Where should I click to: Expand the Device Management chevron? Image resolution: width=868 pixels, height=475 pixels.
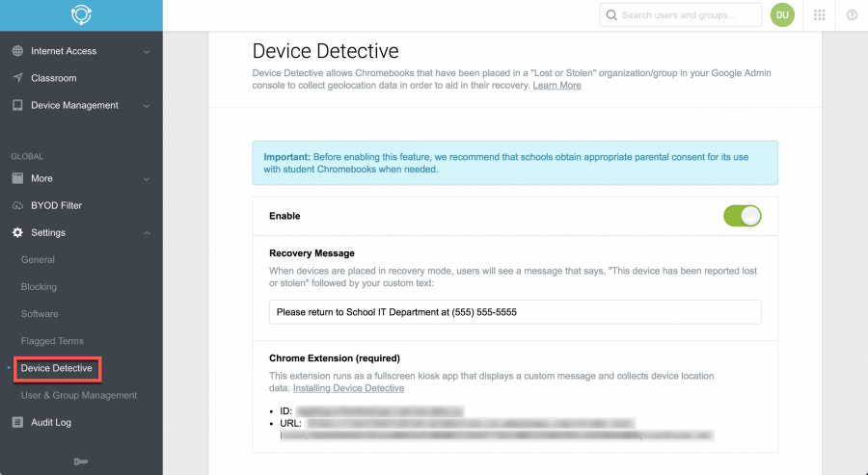pos(147,106)
